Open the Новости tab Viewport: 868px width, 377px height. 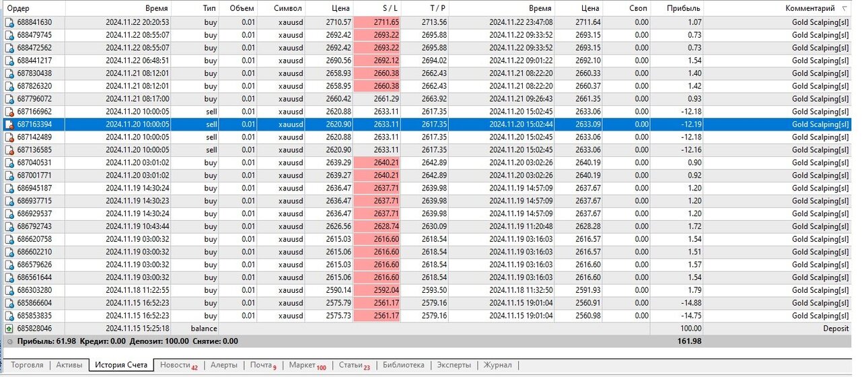pyautogui.click(x=178, y=365)
